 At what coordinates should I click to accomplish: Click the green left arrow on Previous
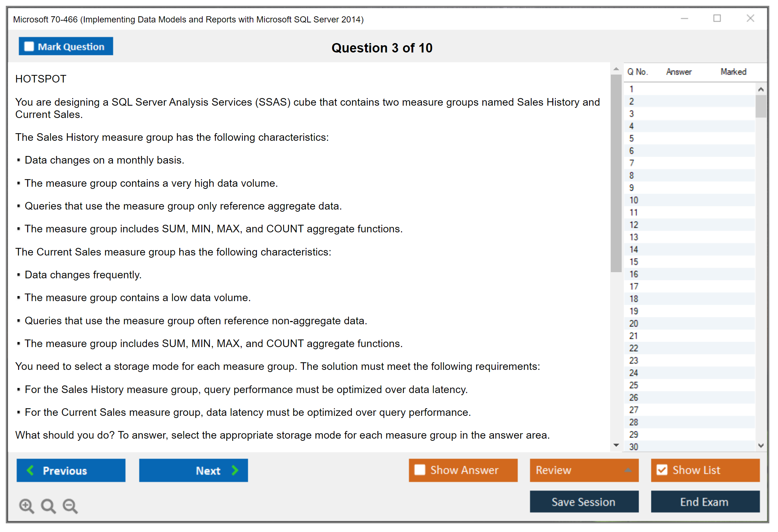coord(30,470)
